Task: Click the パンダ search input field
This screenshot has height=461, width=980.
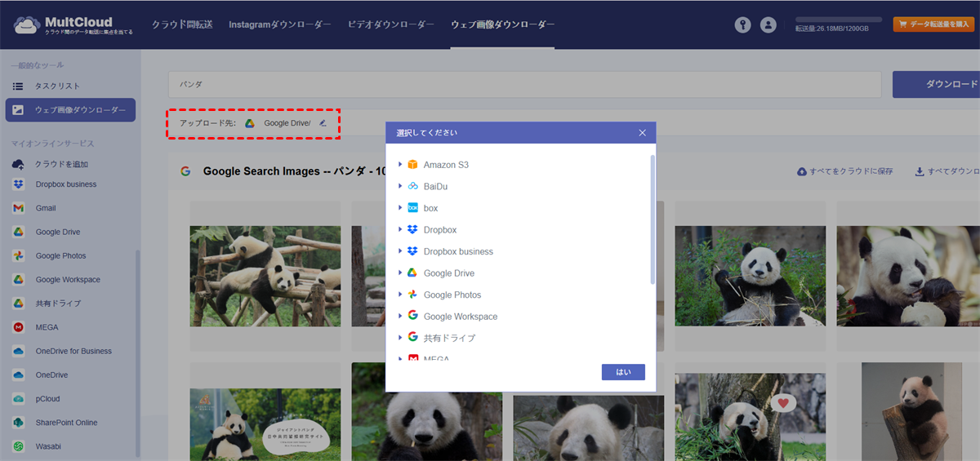Action: click(x=524, y=84)
